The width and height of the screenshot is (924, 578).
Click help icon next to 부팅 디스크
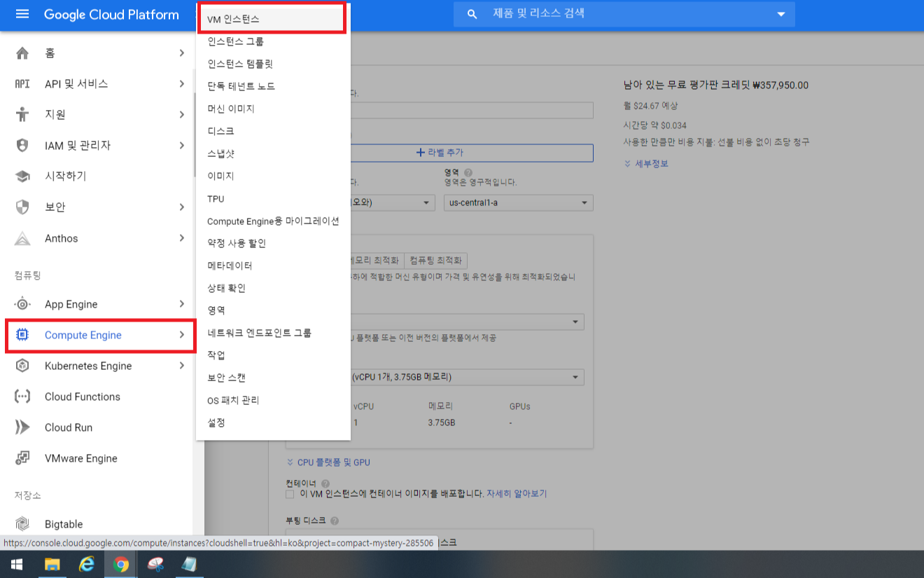tap(335, 521)
